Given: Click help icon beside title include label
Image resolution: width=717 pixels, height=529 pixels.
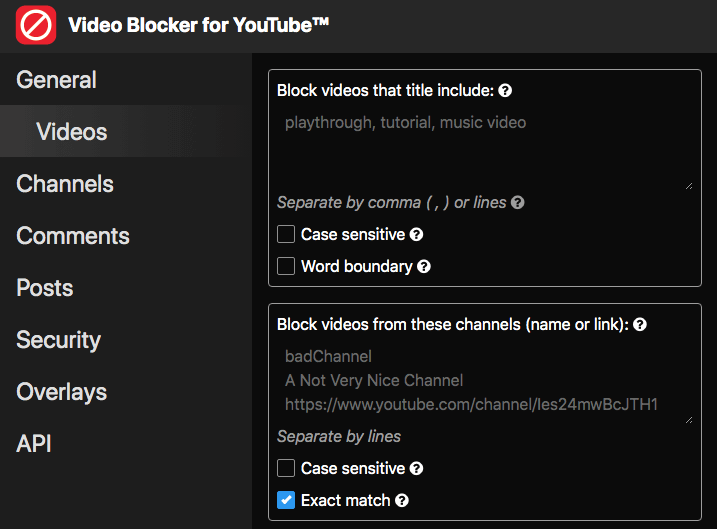Looking at the screenshot, I should click(x=505, y=91).
